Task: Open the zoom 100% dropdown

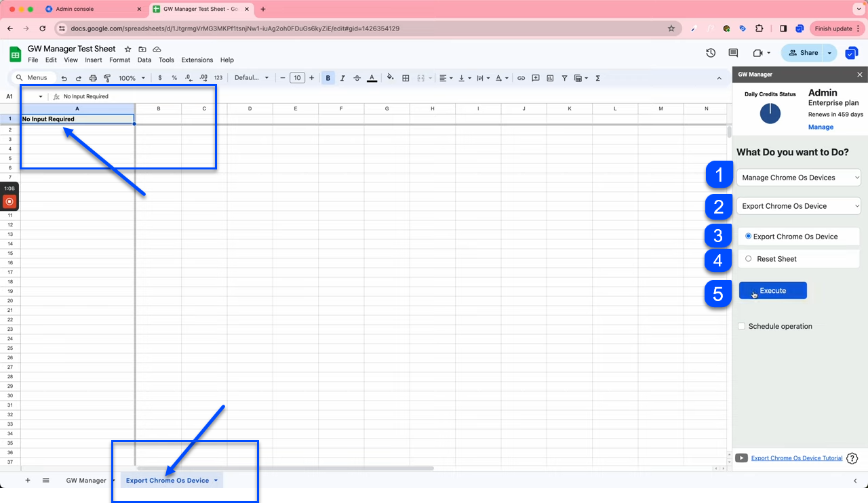Action: 132,78
